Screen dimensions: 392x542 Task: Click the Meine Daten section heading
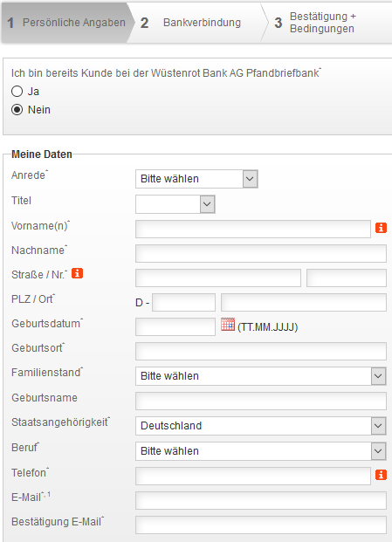[x=42, y=154]
